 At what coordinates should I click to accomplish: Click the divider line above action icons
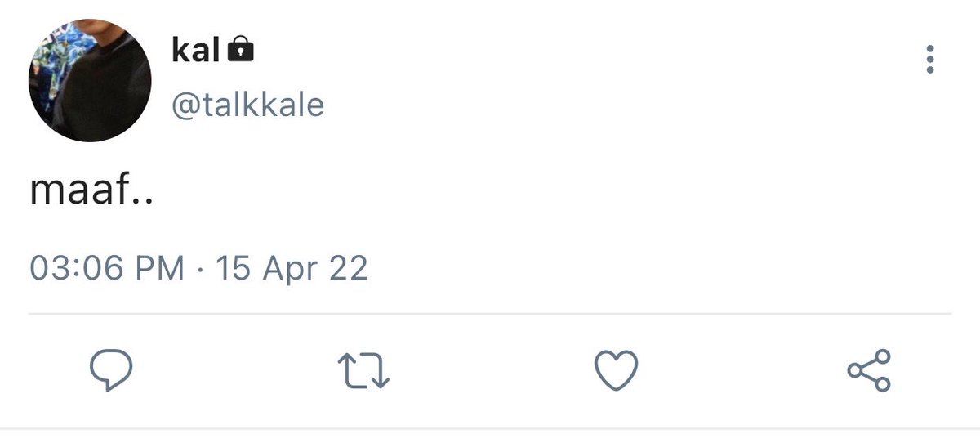coord(490,313)
